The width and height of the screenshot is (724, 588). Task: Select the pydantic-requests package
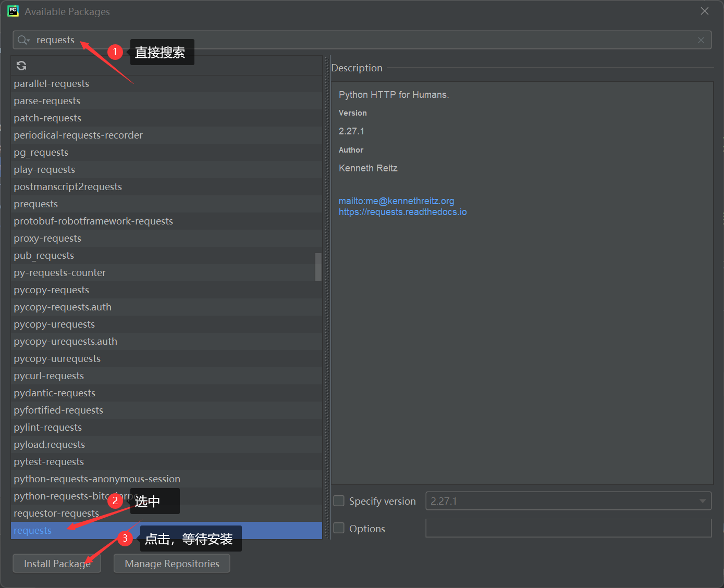point(167,393)
